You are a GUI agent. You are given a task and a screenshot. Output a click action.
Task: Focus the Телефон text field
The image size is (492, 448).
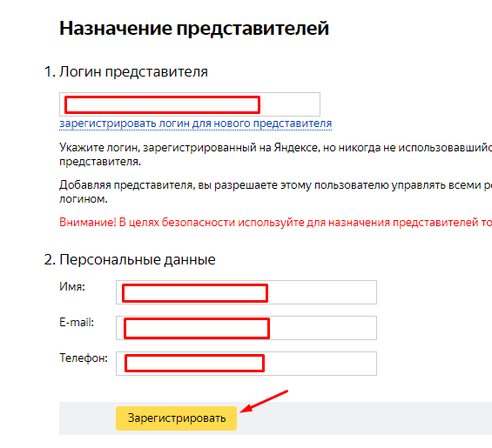point(246,364)
